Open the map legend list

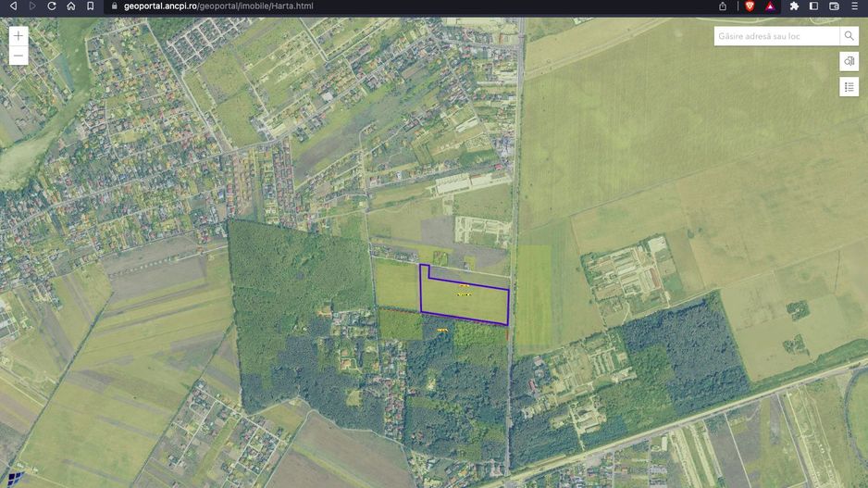[x=849, y=87]
